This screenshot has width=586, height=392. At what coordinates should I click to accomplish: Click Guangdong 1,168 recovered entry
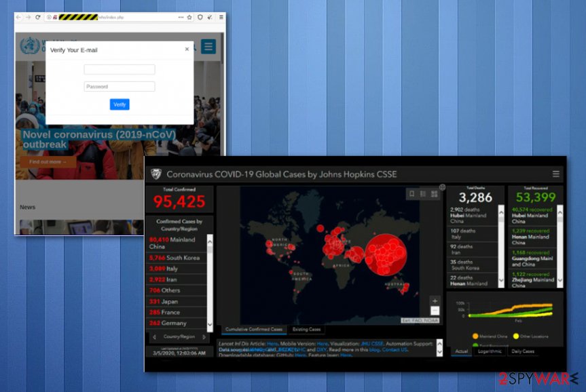pyautogui.click(x=532, y=258)
